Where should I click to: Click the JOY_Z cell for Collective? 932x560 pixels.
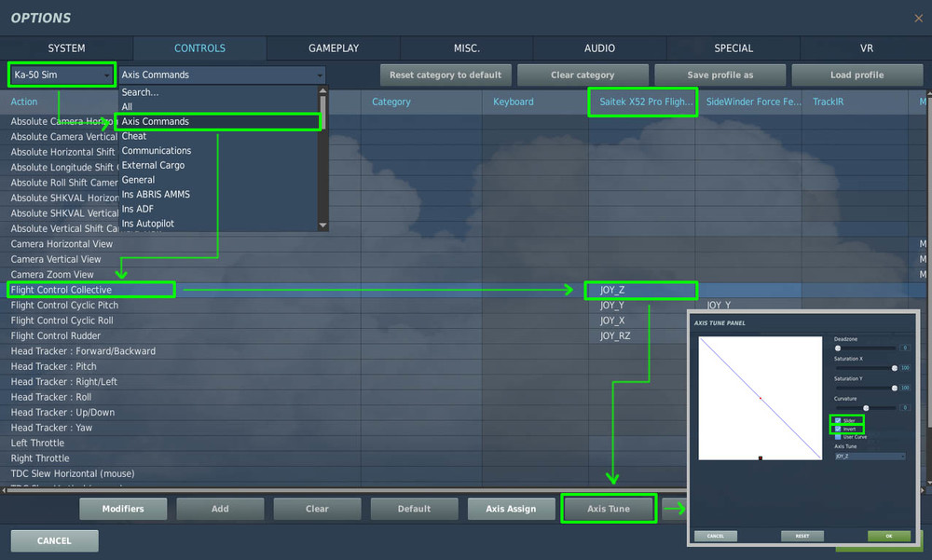(641, 290)
